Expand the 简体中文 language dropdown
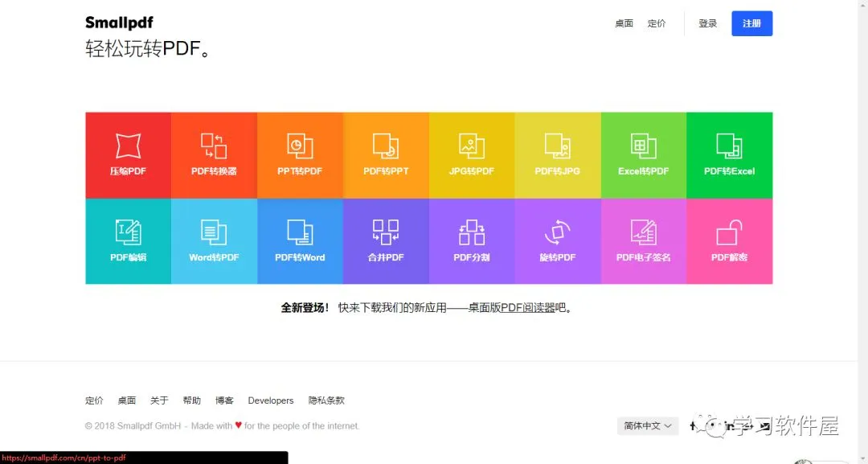 pos(648,425)
